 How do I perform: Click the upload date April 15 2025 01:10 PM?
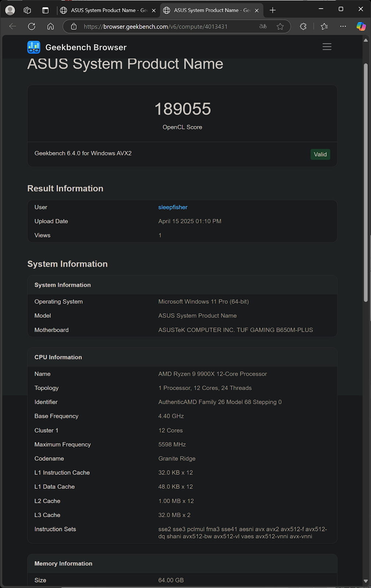coord(190,221)
